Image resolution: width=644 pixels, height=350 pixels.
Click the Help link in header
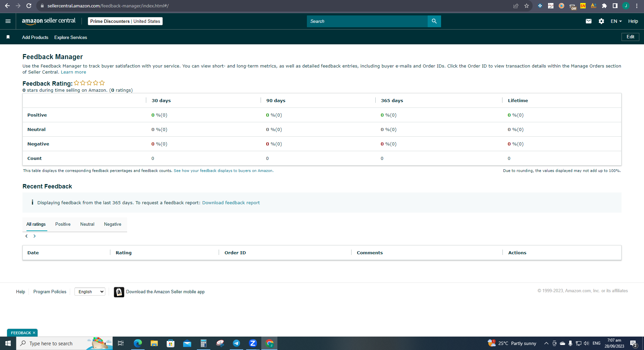[633, 21]
